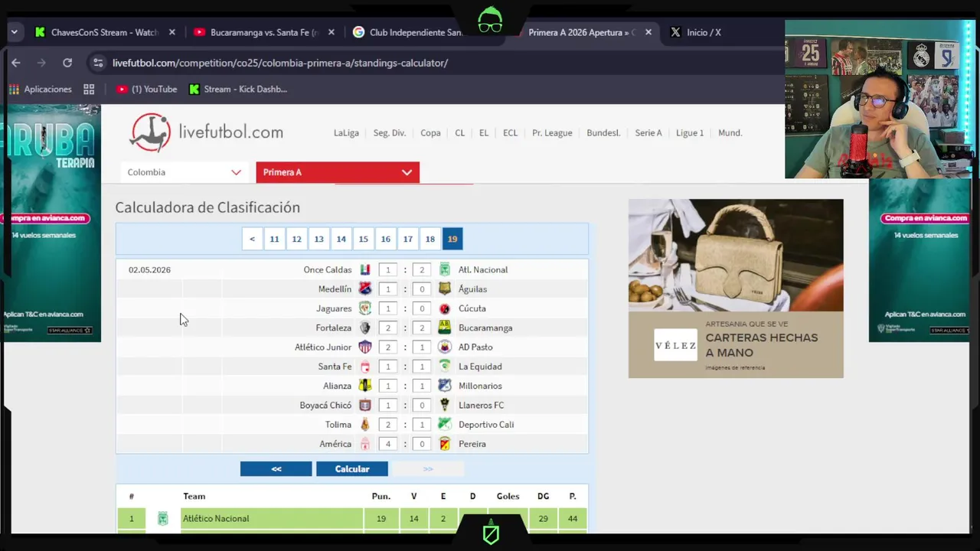The width and height of the screenshot is (980, 551).
Task: Click Alianza team crest
Action: point(365,386)
